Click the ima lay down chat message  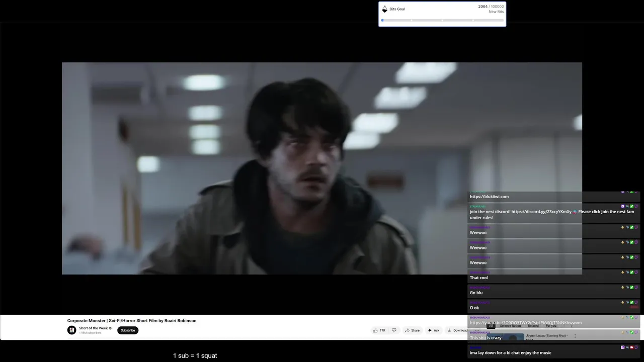tap(554, 351)
